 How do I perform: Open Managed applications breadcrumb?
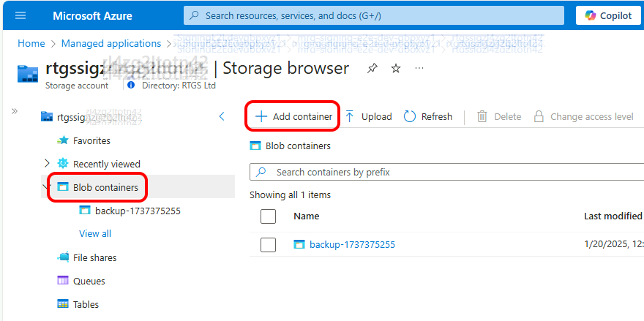click(111, 44)
